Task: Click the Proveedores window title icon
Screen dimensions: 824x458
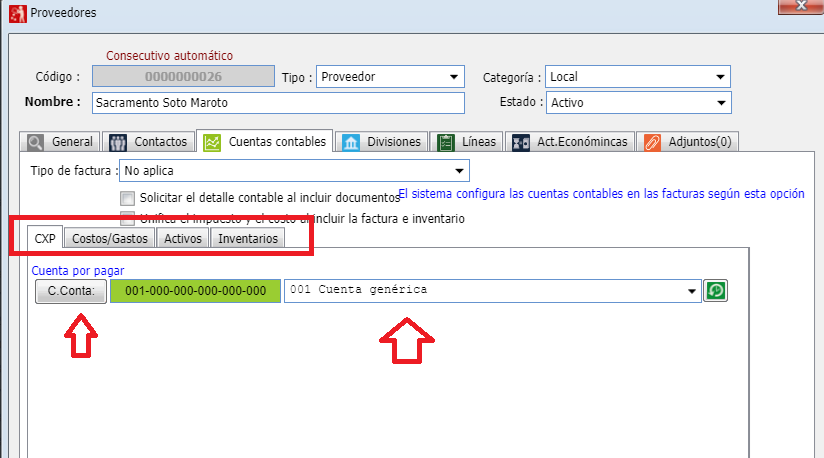Action: point(17,13)
